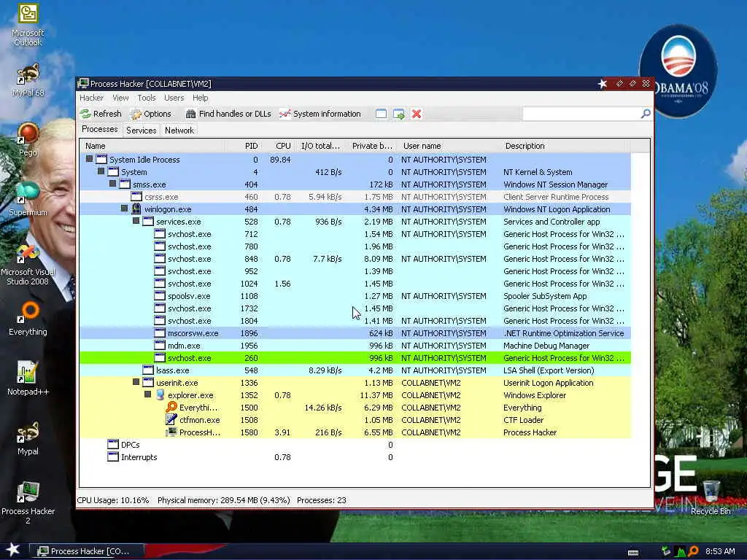Switch to the Network tab

[179, 130]
